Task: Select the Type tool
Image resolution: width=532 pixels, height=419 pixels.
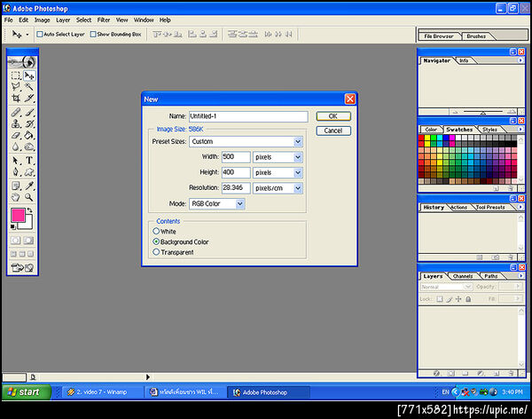Action: tap(29, 161)
